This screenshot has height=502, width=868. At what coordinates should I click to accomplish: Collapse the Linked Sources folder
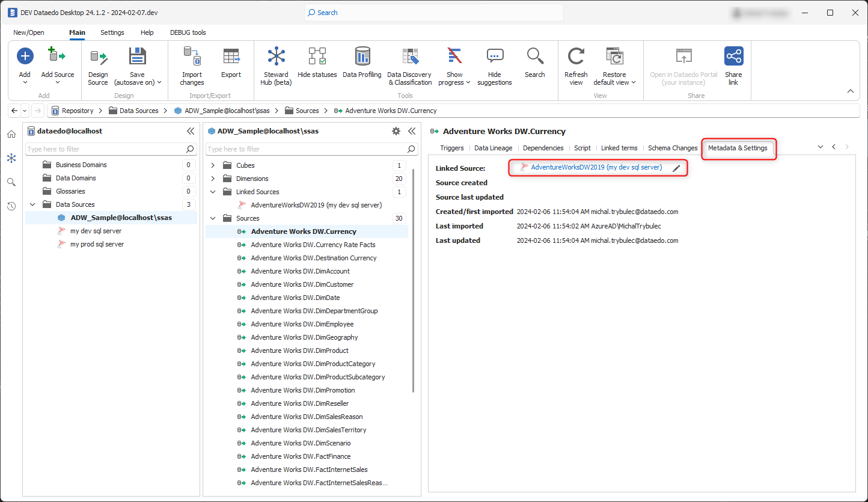tap(213, 192)
